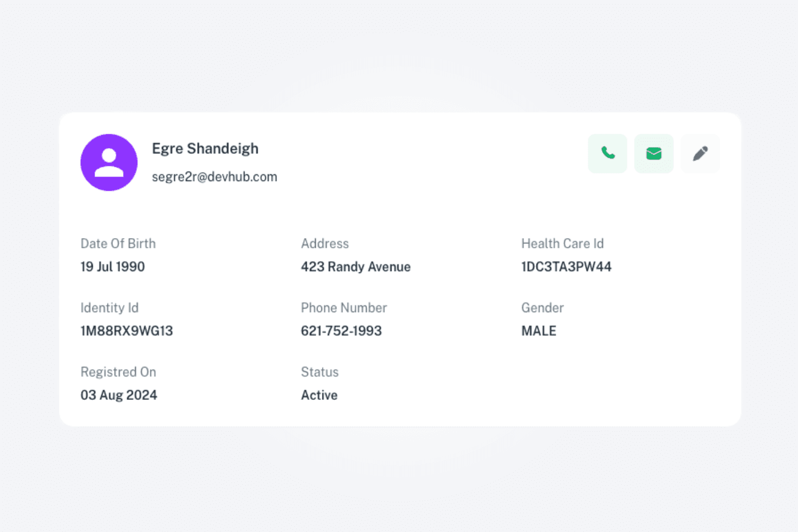Select the MALE gender value

(x=539, y=331)
